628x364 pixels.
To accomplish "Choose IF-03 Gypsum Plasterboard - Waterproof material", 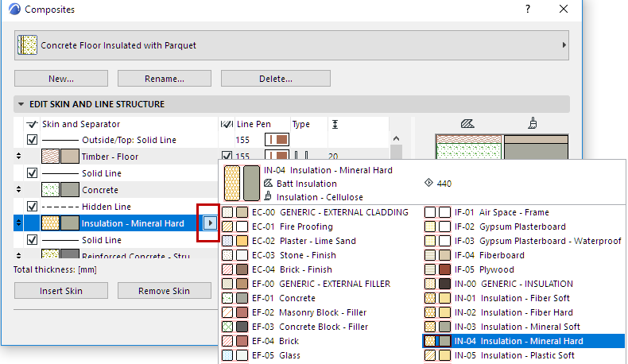I will [524, 241].
